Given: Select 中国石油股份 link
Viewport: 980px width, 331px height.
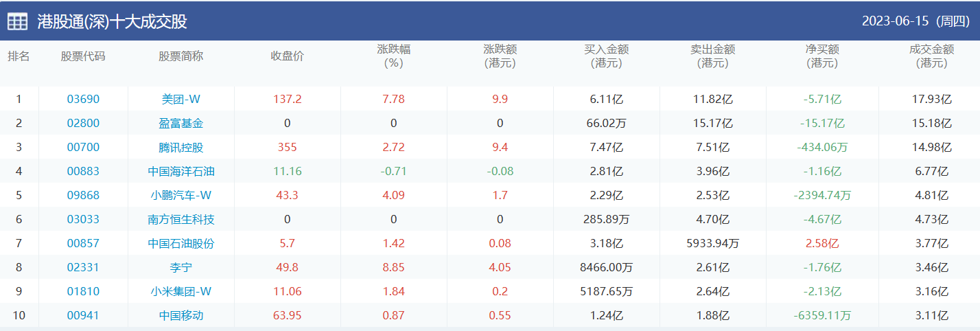Looking at the screenshot, I should [180, 243].
